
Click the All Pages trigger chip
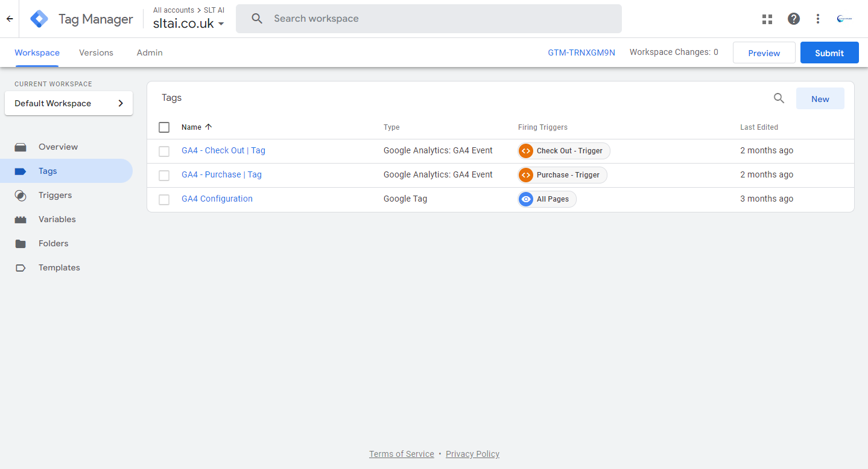pyautogui.click(x=547, y=199)
